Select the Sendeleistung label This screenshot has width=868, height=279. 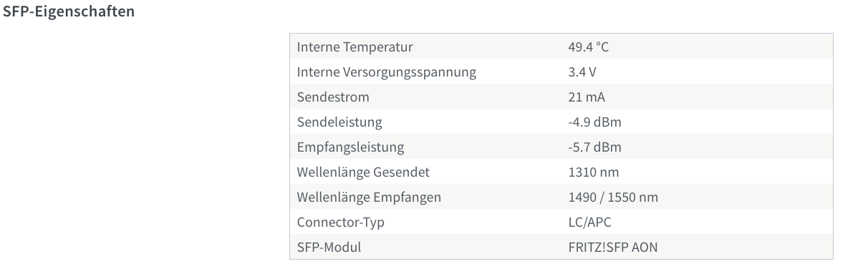pyautogui.click(x=339, y=122)
